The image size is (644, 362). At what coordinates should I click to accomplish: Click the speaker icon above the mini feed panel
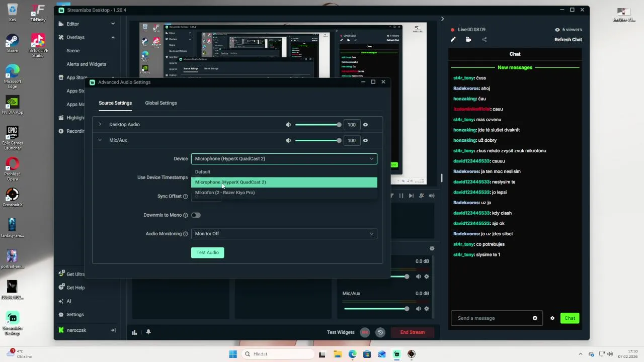pos(432,196)
